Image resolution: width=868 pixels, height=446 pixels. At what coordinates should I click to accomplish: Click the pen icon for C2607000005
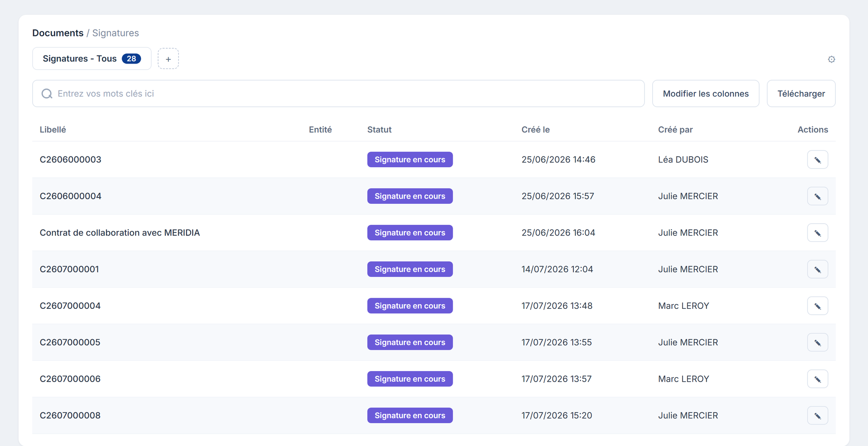tap(818, 342)
